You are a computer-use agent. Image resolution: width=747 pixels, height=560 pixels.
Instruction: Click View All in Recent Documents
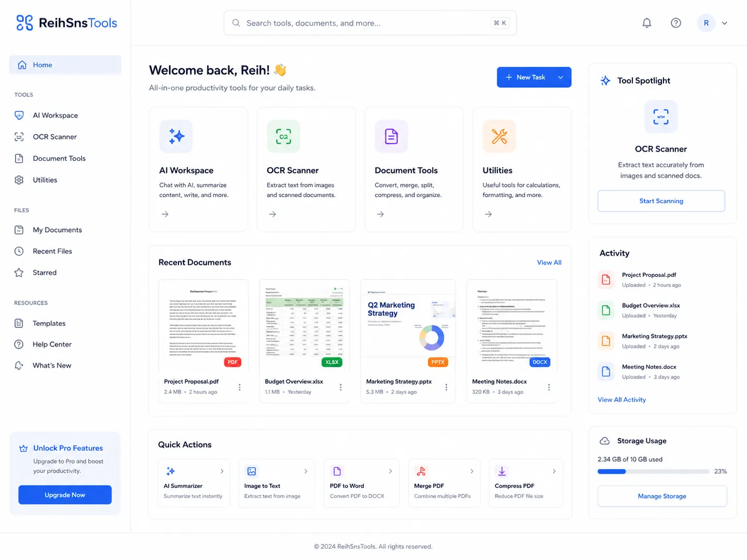tap(549, 262)
